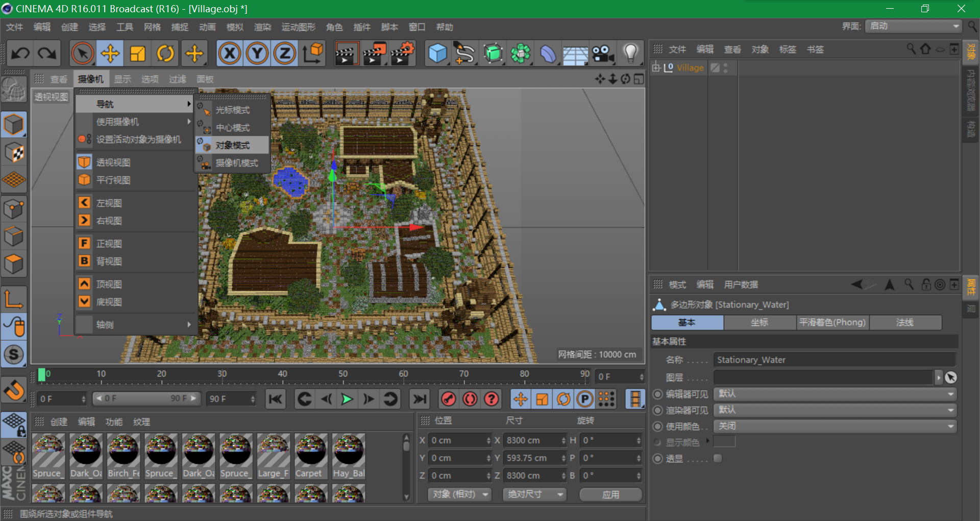This screenshot has width=980, height=521.
Task: Click Make Editable icon in left sidebar
Action: click(x=14, y=90)
